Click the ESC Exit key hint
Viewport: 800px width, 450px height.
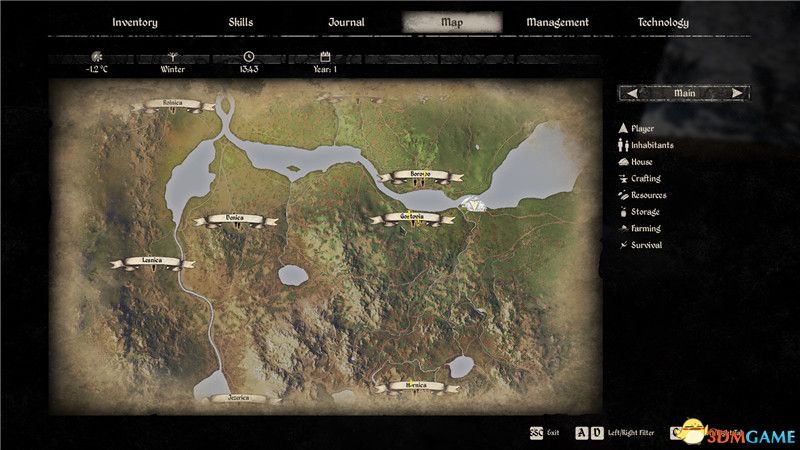click(536, 433)
